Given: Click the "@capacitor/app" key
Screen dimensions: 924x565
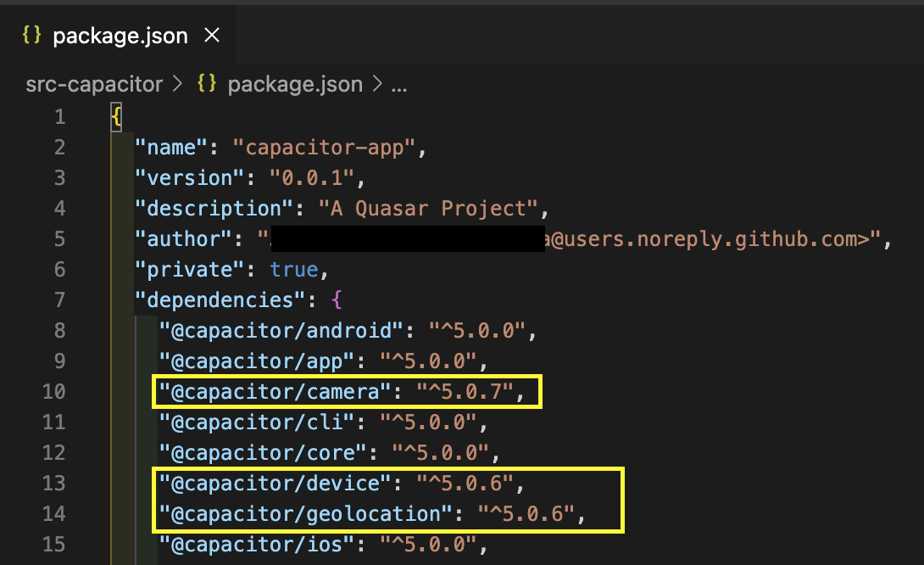Looking at the screenshot, I should click(257, 361).
